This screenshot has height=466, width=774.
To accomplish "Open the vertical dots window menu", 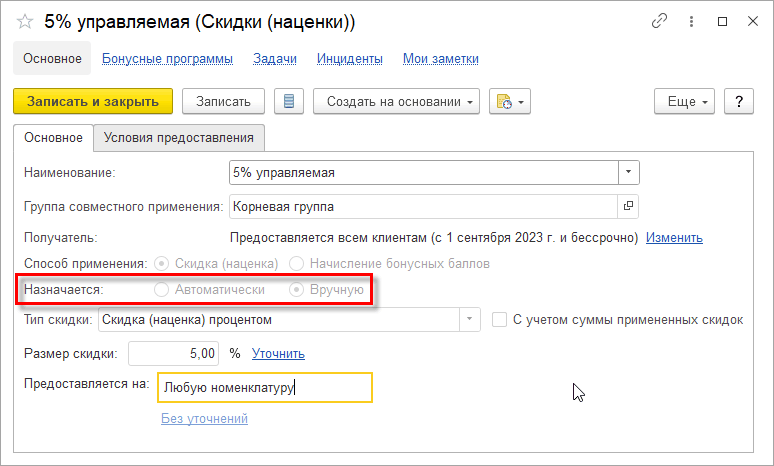I will 692,21.
